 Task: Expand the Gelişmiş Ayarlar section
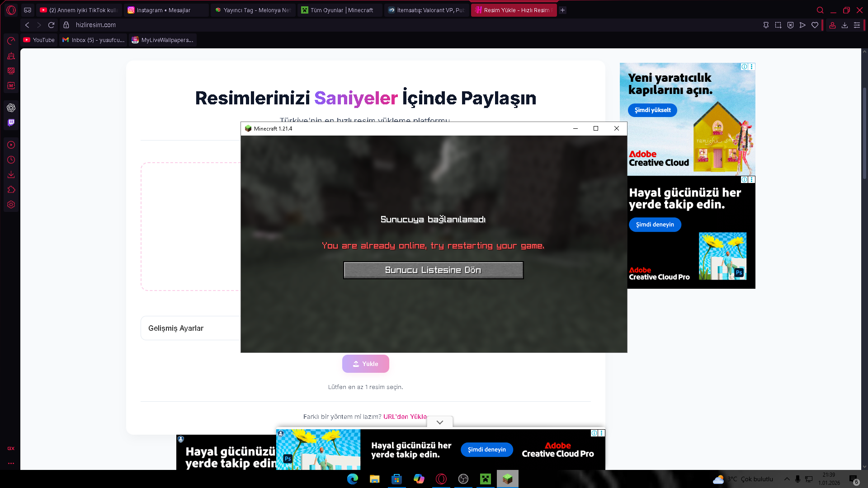(191, 328)
